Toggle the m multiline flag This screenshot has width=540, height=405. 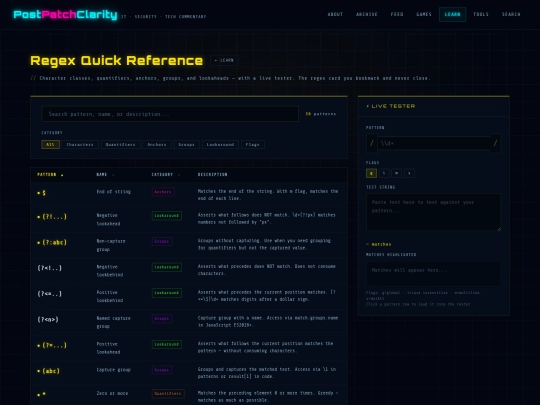click(x=396, y=173)
